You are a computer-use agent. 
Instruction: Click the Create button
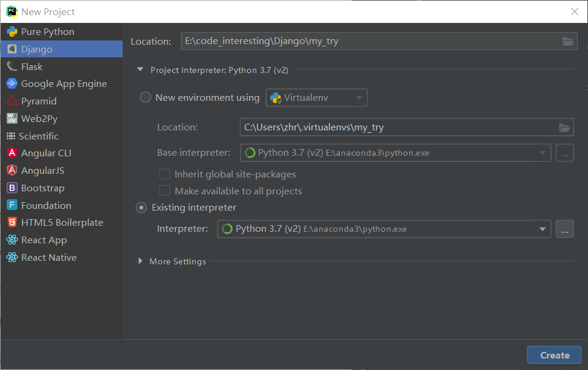(x=554, y=355)
